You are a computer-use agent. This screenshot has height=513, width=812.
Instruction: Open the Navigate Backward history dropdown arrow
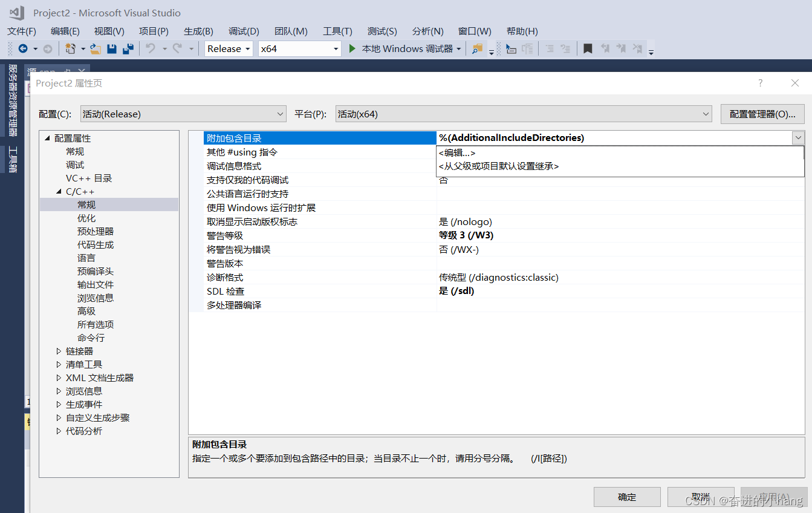tap(35, 49)
